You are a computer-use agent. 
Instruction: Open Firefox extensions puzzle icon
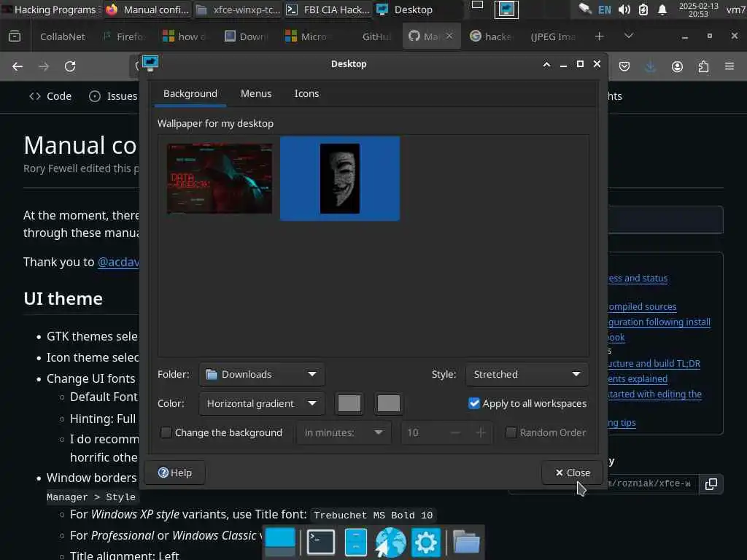pos(703,66)
